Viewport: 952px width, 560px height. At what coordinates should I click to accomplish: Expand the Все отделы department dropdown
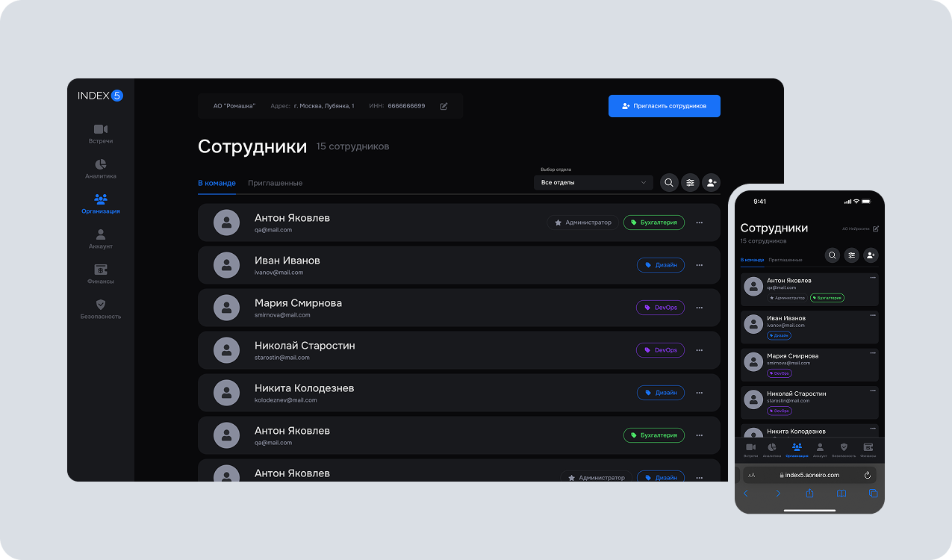594,182
